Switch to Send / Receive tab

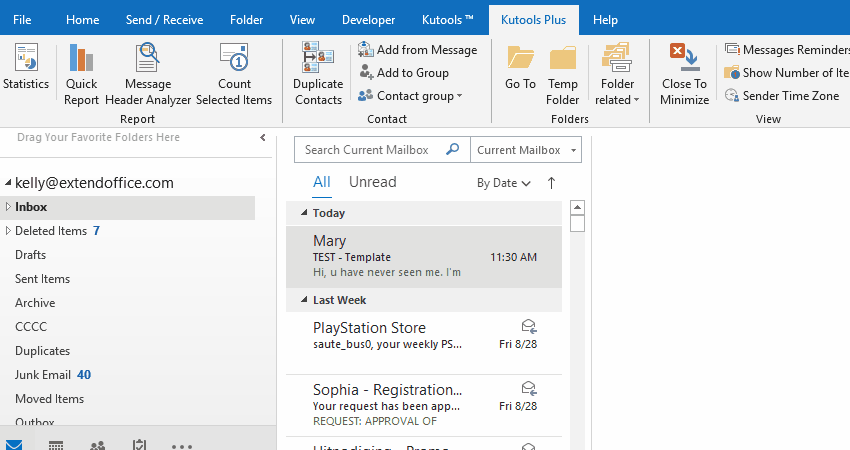[164, 20]
